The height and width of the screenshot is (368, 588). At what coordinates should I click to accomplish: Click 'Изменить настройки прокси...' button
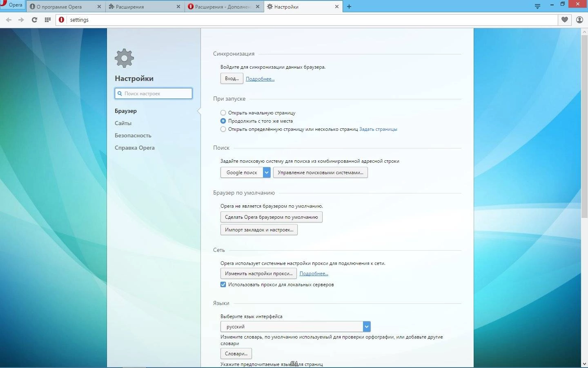258,274
